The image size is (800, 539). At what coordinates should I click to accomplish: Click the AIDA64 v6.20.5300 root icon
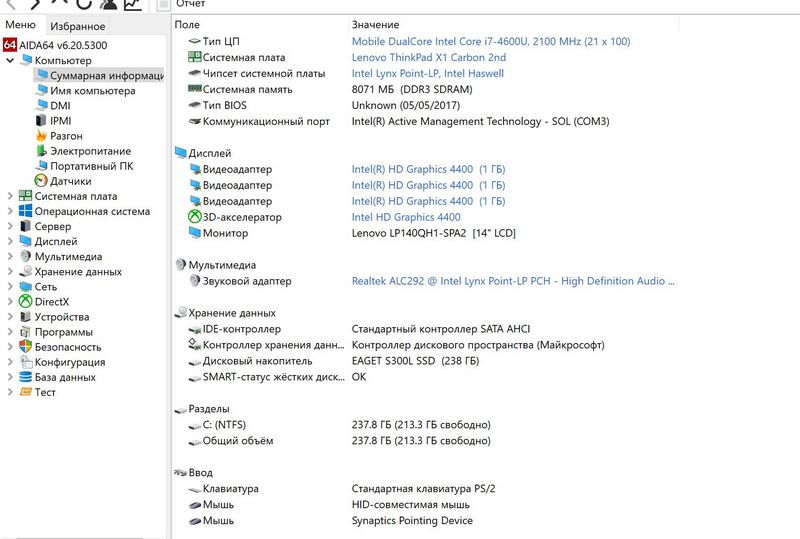pos(10,45)
